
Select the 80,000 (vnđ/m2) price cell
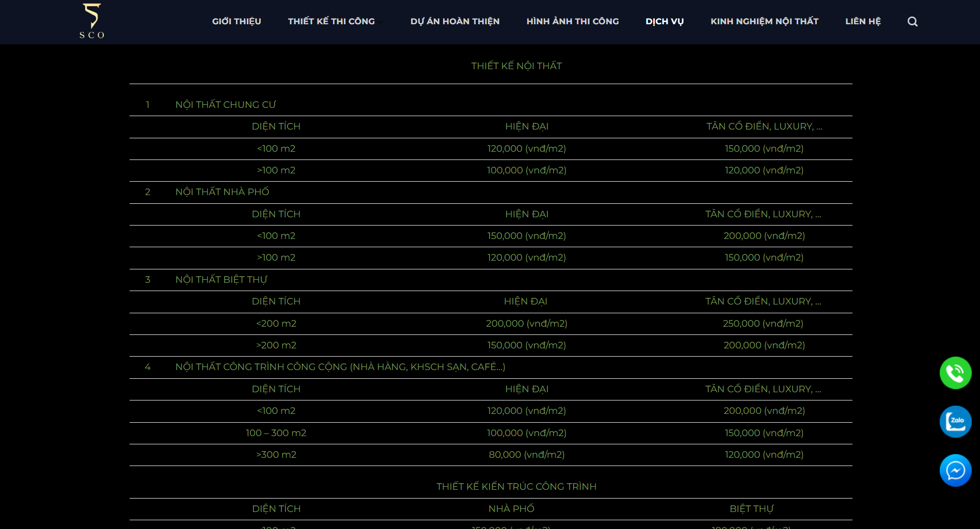[527, 455]
